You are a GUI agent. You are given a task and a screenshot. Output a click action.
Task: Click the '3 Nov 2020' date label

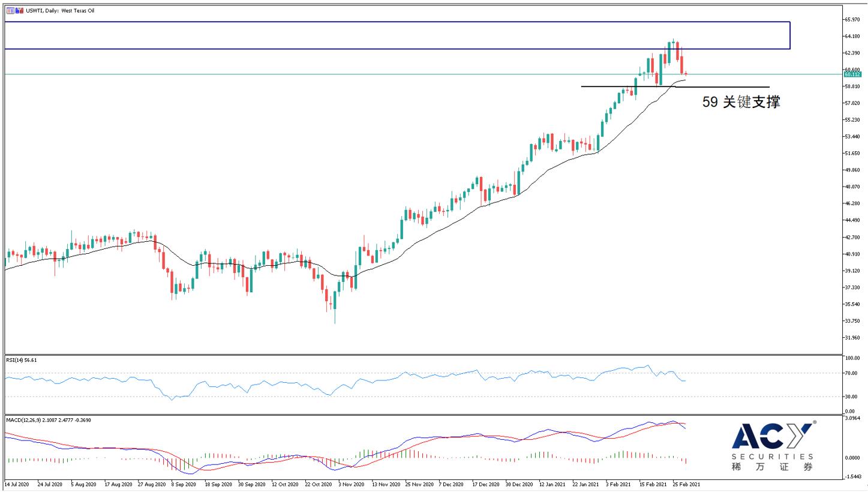coord(351,484)
